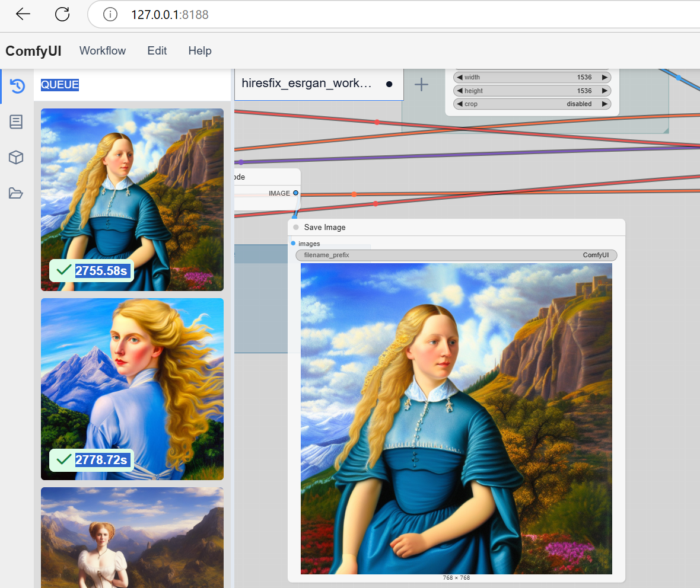Click the browser back arrow
This screenshot has width=700, height=588.
click(x=23, y=14)
